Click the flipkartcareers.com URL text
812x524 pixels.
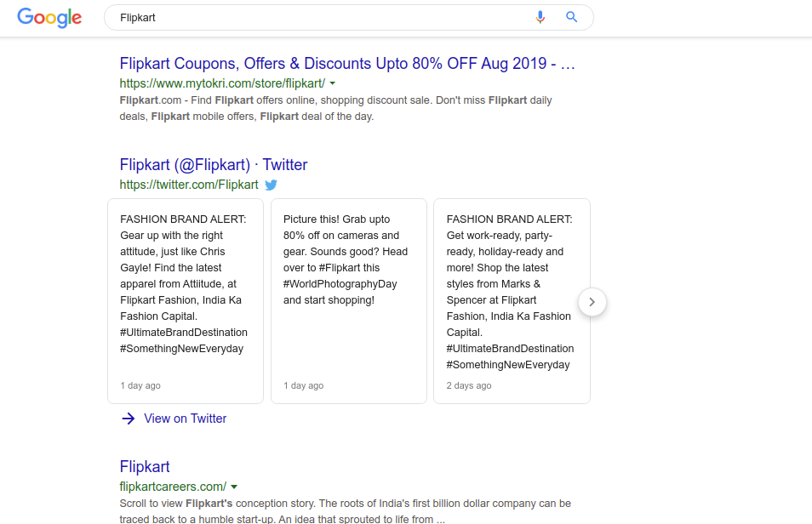(173, 487)
